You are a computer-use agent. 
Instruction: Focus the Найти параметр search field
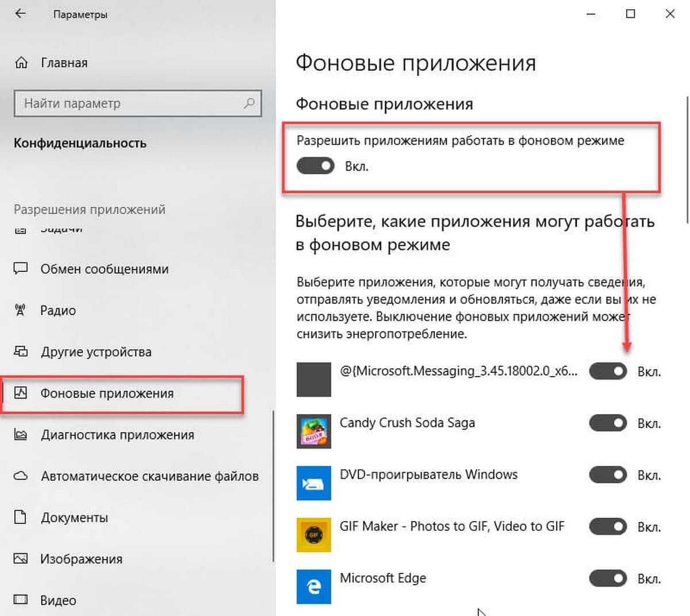pos(137,104)
